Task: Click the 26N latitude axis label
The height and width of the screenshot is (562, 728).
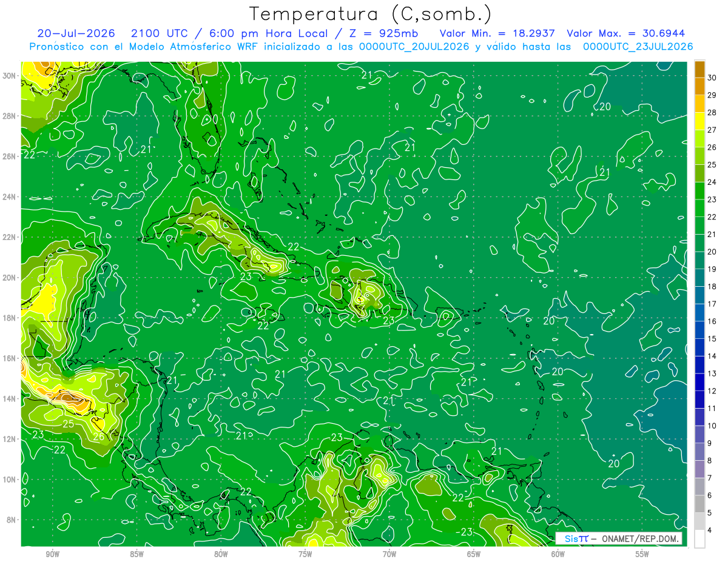Action: point(9,156)
